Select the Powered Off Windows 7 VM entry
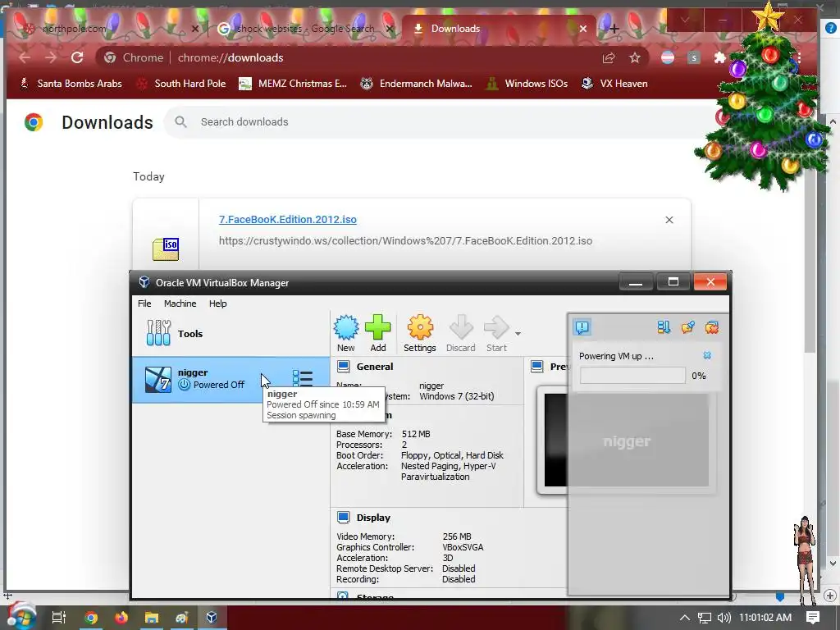Viewport: 840px width, 630px height. tap(231, 378)
